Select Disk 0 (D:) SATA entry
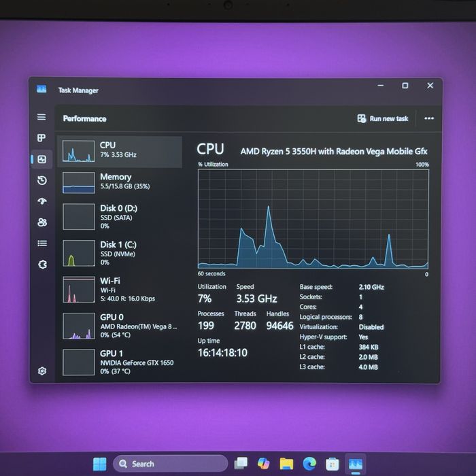The height and width of the screenshot is (476, 476). pos(120,216)
